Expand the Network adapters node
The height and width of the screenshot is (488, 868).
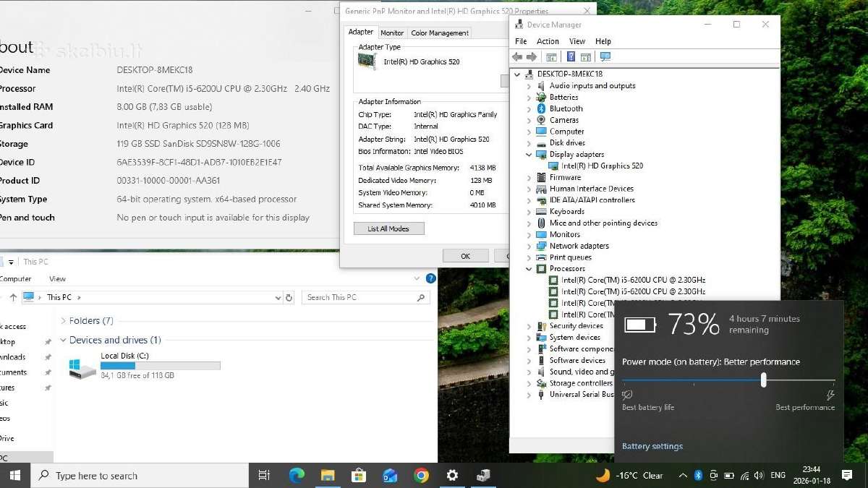[x=529, y=247]
